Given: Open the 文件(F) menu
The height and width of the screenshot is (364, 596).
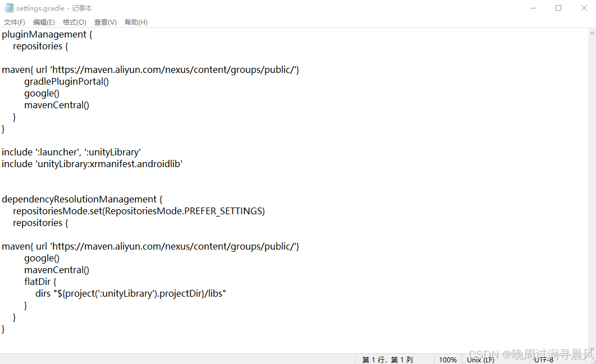Looking at the screenshot, I should (x=14, y=22).
